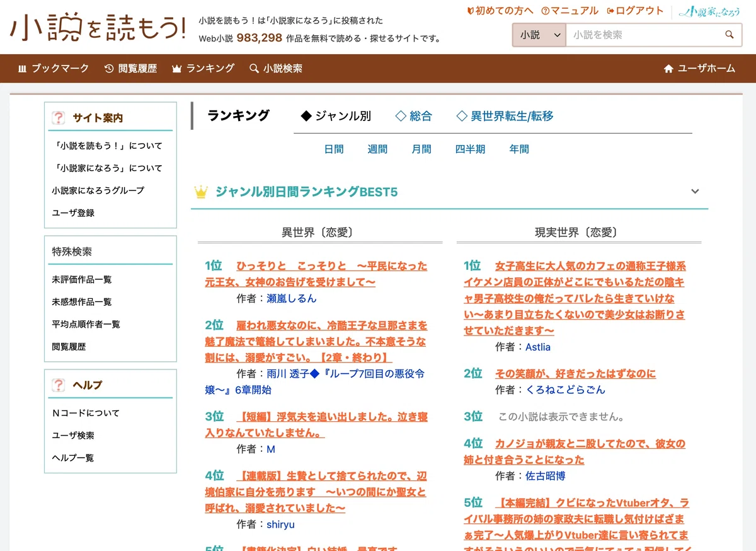Go to ユーザホーム
Viewport: 756px width, 551px height.
699,68
